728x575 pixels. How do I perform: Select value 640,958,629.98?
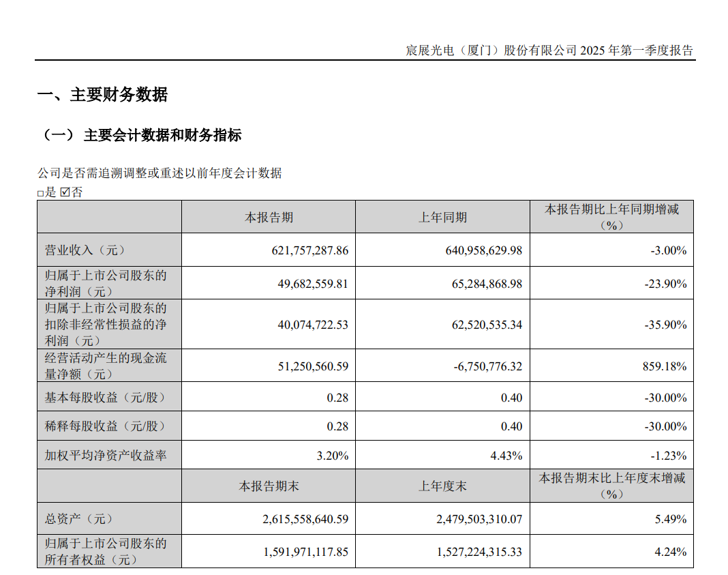click(484, 250)
